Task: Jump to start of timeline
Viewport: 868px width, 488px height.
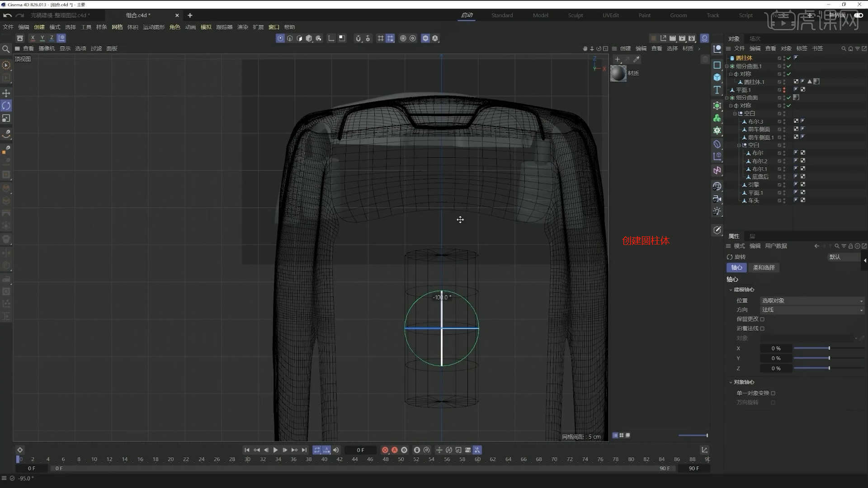Action: (247, 450)
